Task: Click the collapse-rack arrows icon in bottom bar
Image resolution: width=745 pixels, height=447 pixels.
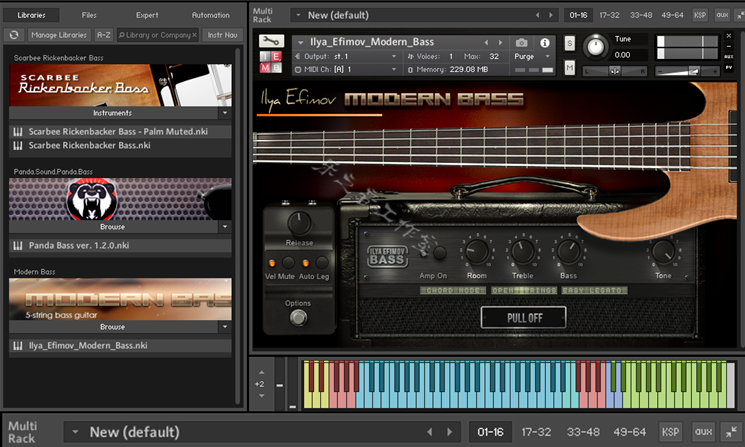Action: [732, 432]
